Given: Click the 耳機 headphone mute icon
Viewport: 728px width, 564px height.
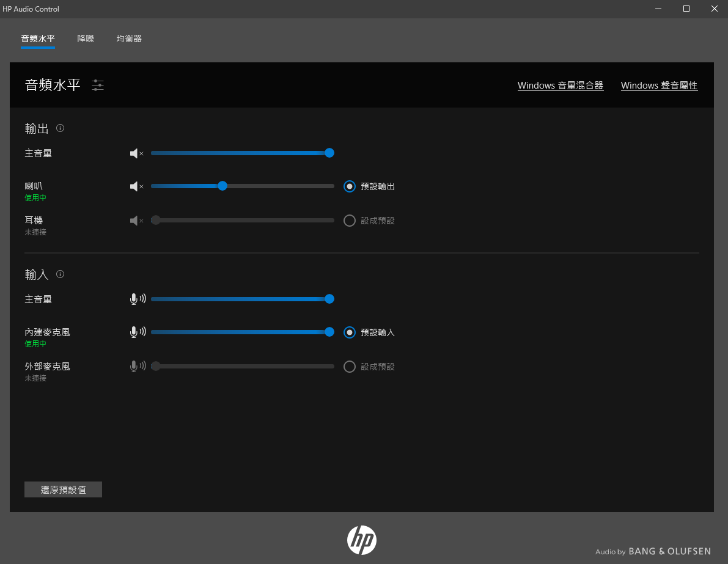Looking at the screenshot, I should click(136, 221).
